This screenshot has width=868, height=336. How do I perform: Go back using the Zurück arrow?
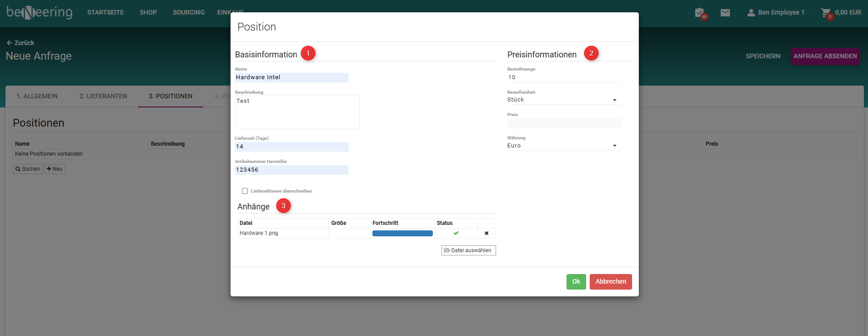(x=10, y=43)
